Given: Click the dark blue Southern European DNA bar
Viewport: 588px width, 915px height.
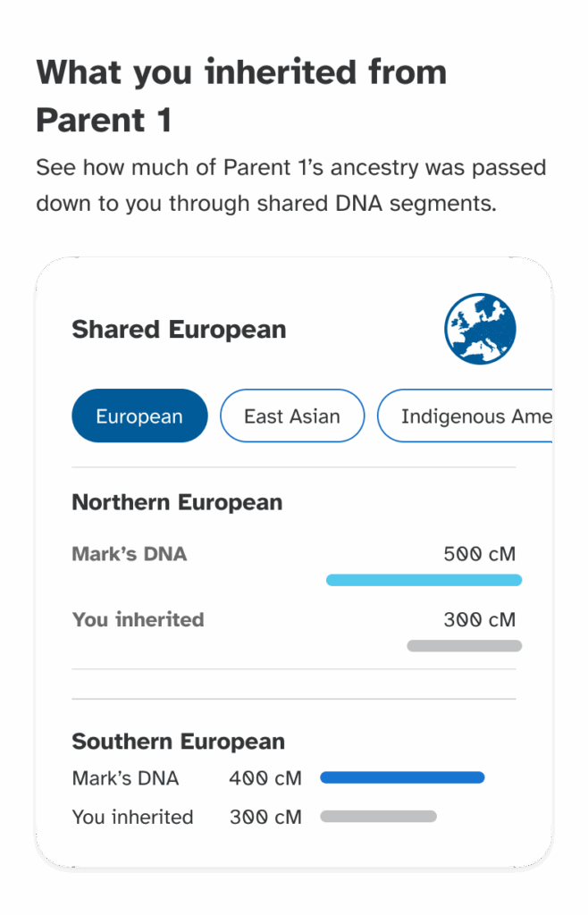Looking at the screenshot, I should coord(402,777).
